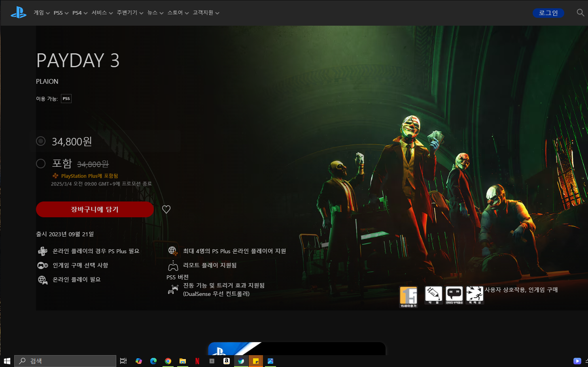Click the PS5 platform badge
This screenshot has width=588, height=367.
(x=66, y=99)
